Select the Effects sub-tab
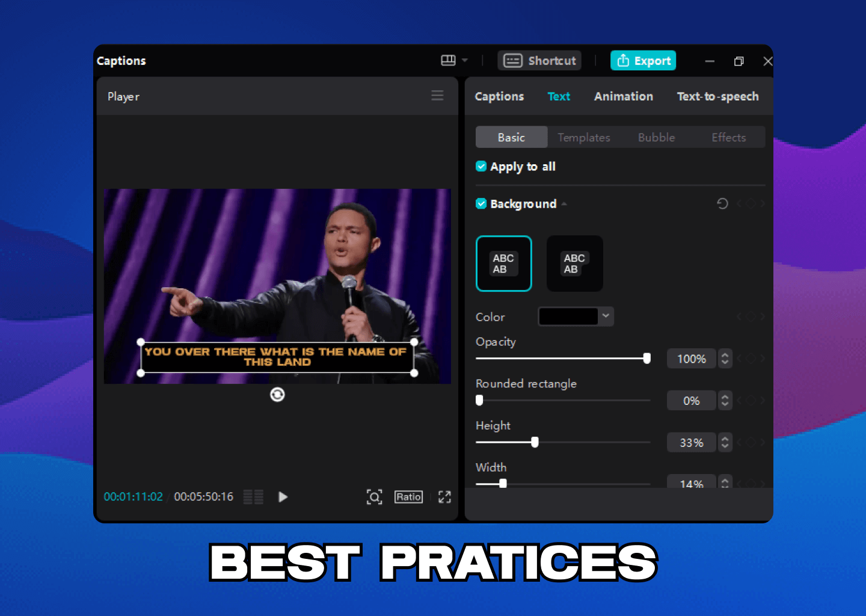866x616 pixels. coord(728,137)
